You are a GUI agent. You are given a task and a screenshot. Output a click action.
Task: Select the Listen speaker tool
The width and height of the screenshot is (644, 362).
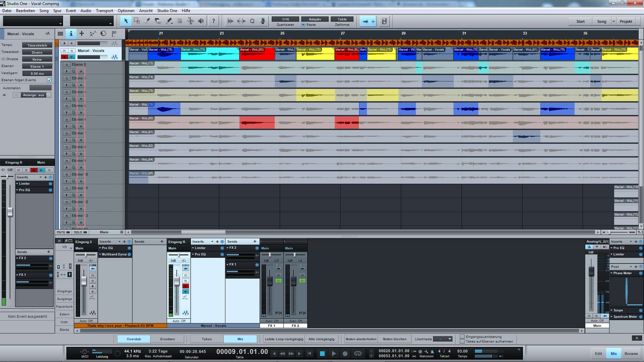[x=201, y=21]
